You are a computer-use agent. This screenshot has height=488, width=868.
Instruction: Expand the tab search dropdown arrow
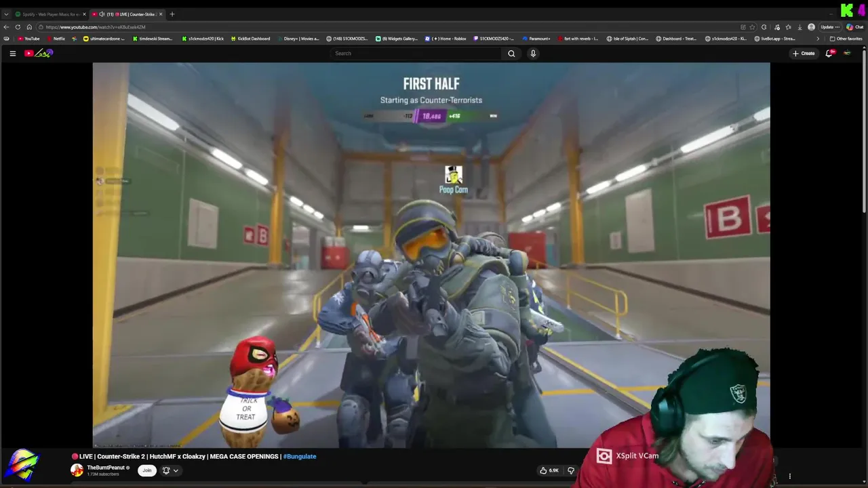click(x=6, y=14)
